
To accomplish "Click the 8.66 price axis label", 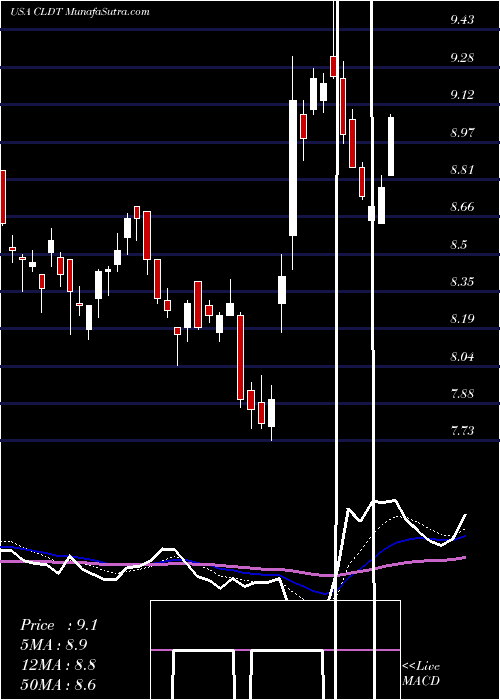I will [x=462, y=207].
